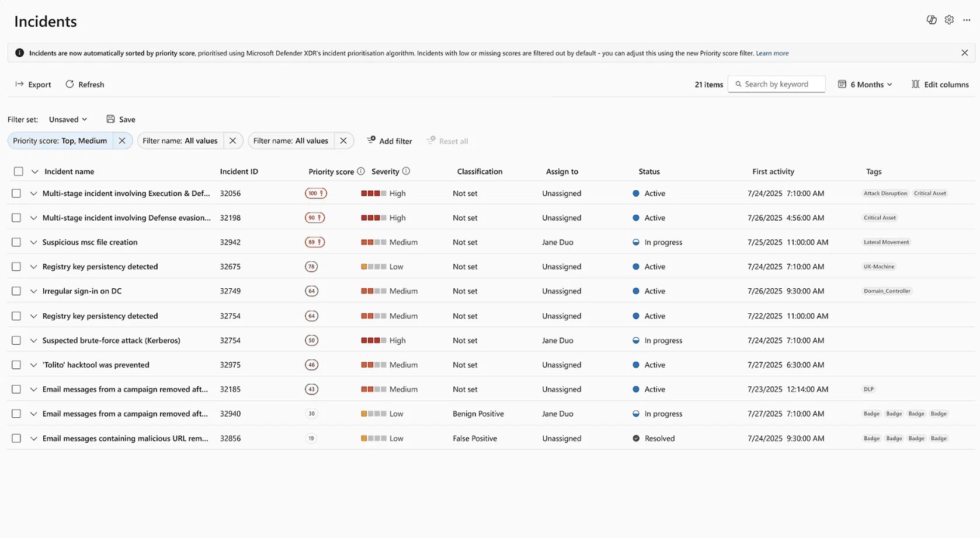Sort by First activity column header
The width and height of the screenshot is (980, 538).
tap(773, 172)
